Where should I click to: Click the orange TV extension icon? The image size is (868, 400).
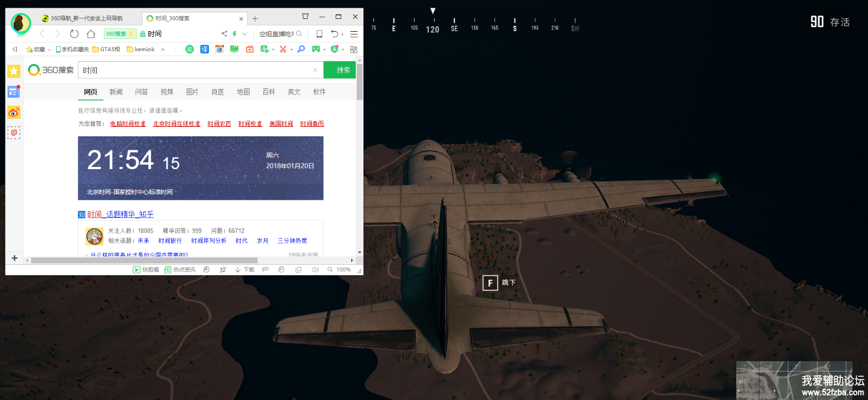[250, 50]
